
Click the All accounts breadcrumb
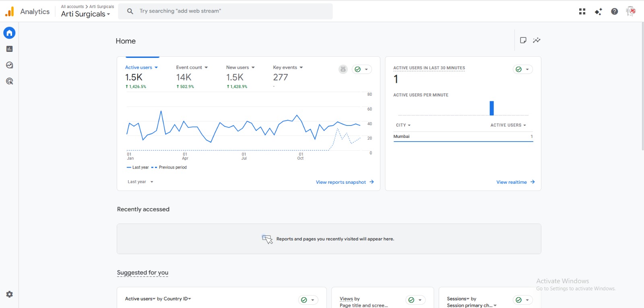tap(72, 6)
